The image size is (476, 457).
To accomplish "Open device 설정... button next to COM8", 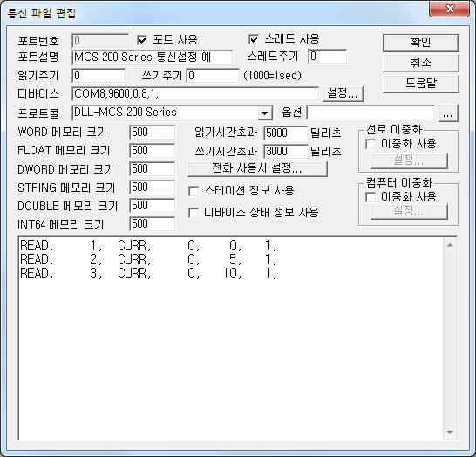I will coord(343,93).
